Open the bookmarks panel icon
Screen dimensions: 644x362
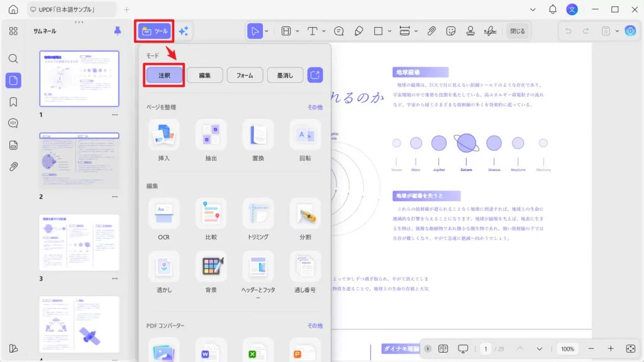(13, 102)
